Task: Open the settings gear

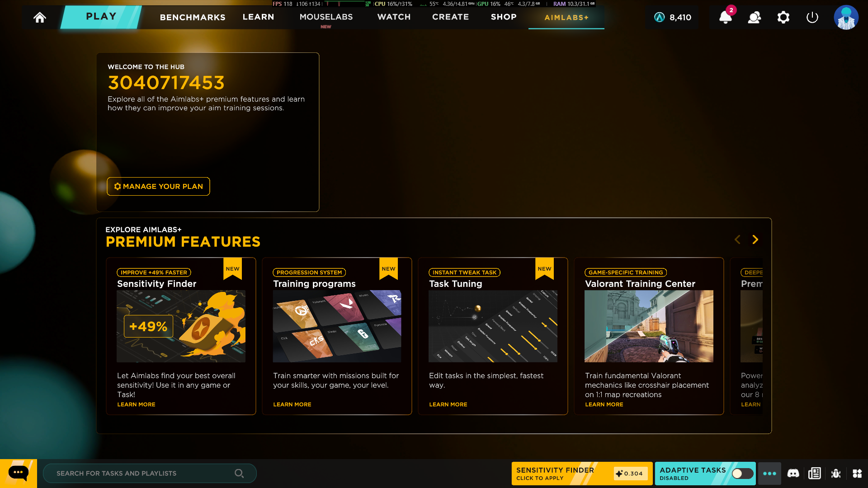Action: [783, 17]
